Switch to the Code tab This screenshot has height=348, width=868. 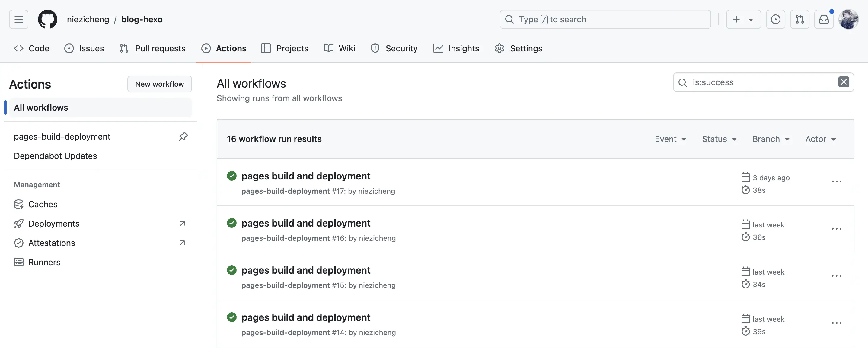[x=32, y=48]
